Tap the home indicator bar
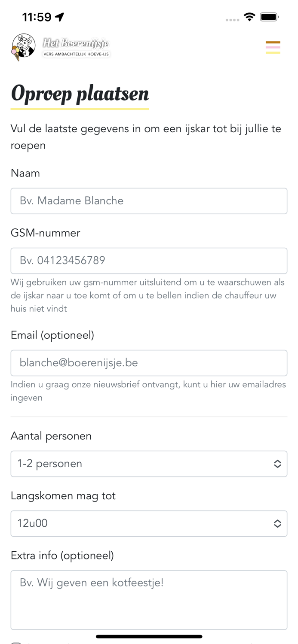Viewport: 298px width, 644px height. click(x=149, y=636)
